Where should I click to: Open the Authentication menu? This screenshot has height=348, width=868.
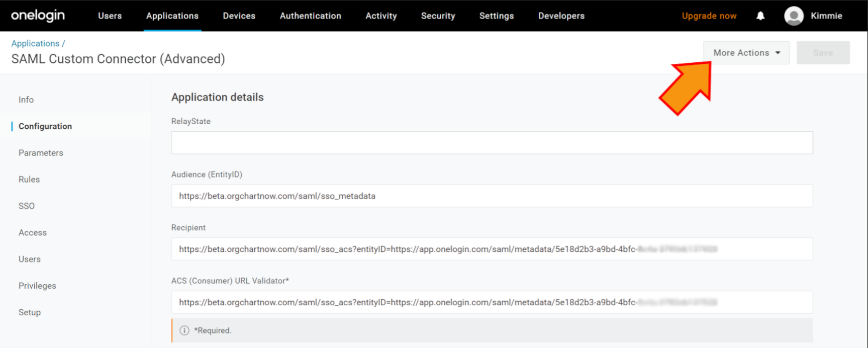311,16
